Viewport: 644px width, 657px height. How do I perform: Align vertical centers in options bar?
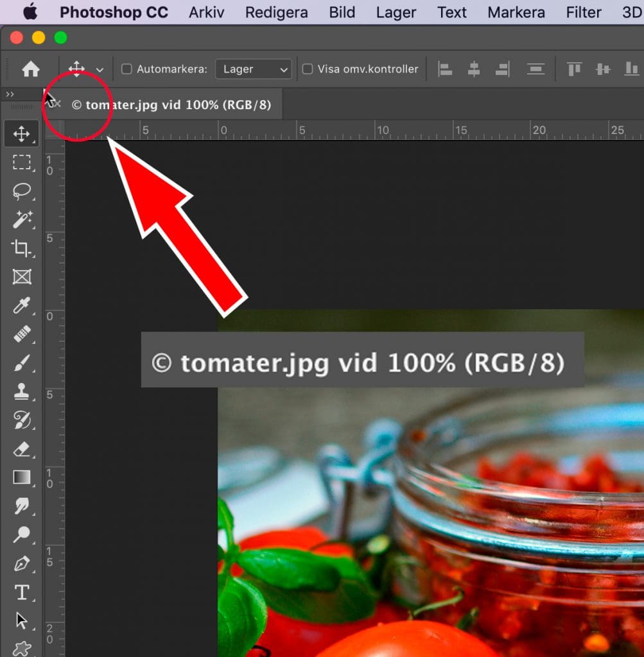[603, 69]
